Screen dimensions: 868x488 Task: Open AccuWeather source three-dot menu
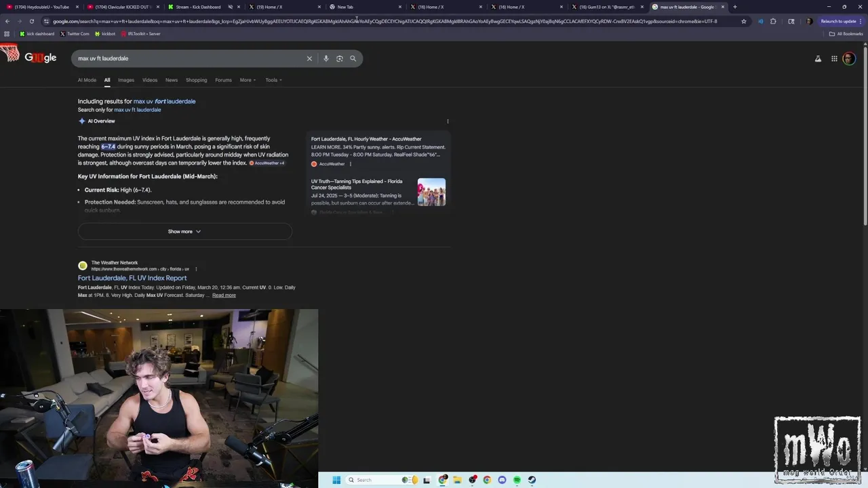[351, 164]
